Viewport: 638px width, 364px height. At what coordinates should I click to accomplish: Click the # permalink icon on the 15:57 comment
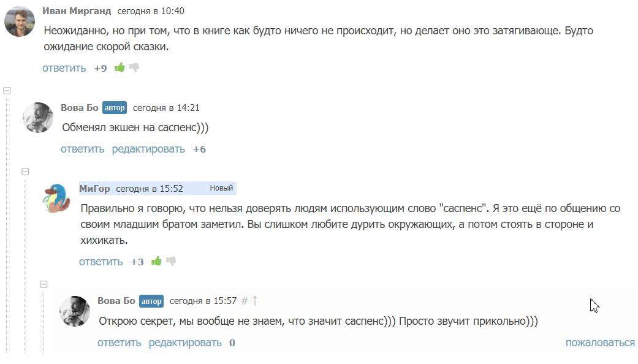click(245, 301)
